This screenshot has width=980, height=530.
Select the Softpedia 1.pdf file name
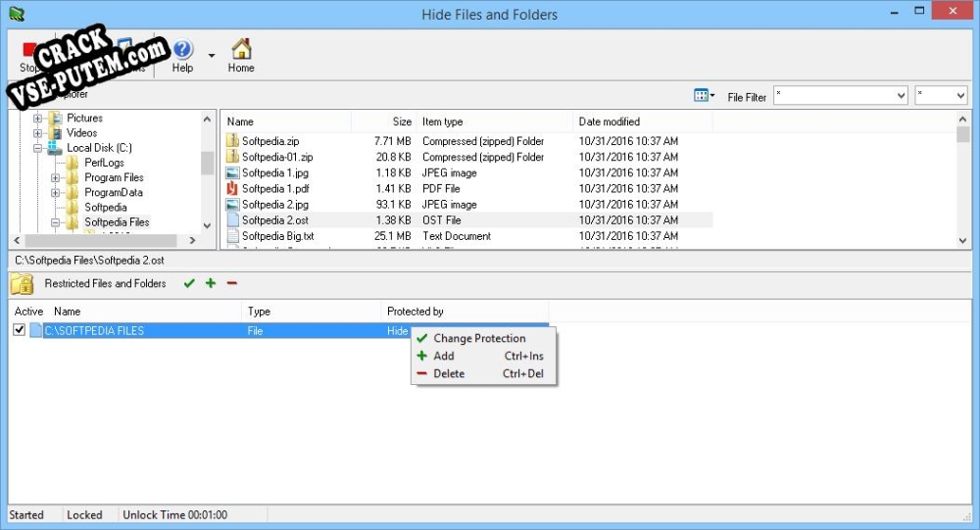pos(275,188)
